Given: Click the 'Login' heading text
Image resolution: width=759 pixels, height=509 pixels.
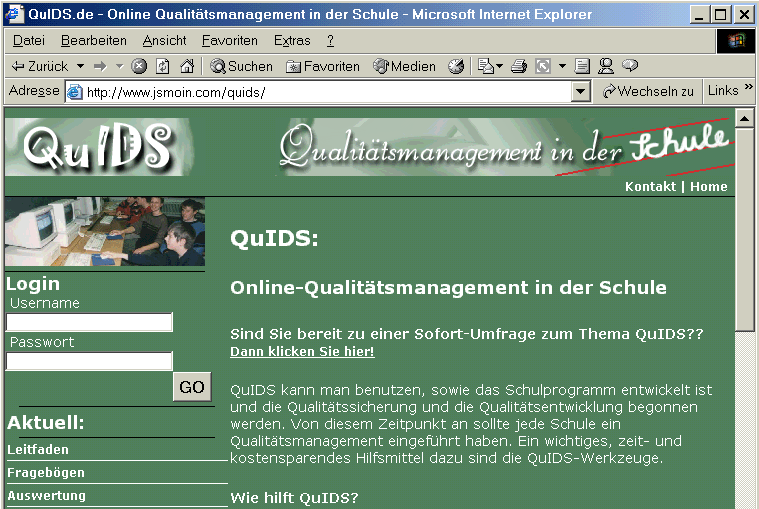Looking at the screenshot, I should point(33,284).
